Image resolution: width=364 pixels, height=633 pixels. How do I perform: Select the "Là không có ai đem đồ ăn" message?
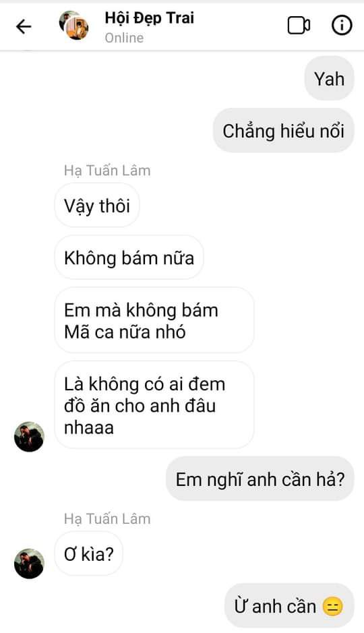click(154, 405)
